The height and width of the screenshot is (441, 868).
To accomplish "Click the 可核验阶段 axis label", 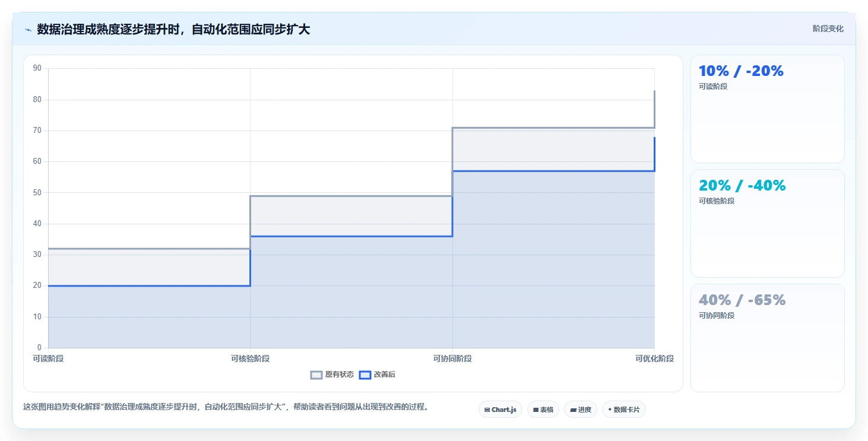I will 250,358.
